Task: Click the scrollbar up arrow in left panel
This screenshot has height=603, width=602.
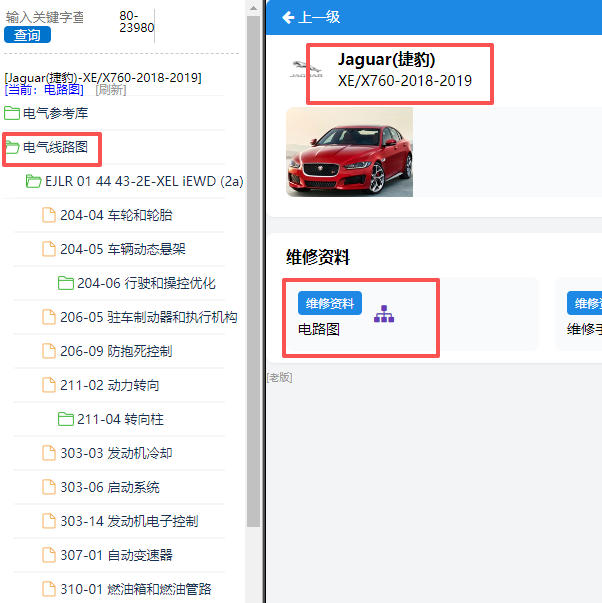Action: pos(253,8)
